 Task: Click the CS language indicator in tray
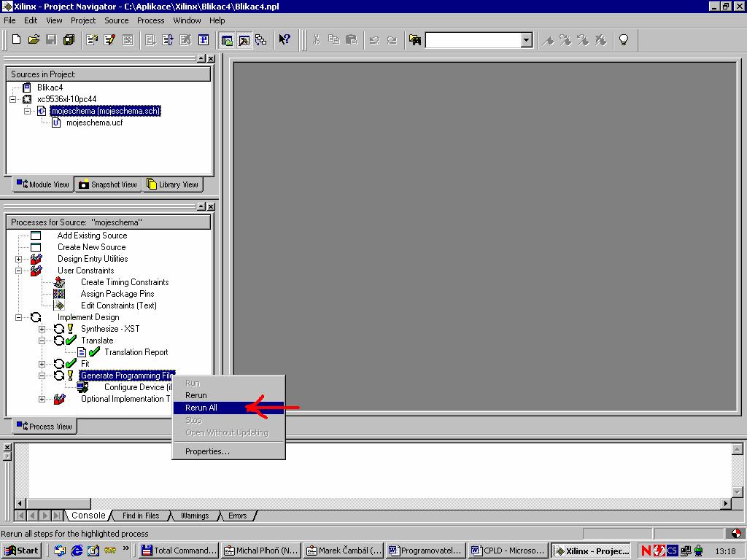click(x=672, y=551)
